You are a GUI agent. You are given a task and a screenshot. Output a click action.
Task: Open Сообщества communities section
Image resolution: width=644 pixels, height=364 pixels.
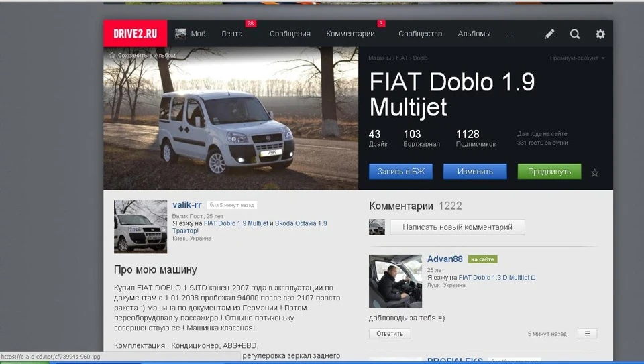(x=420, y=34)
